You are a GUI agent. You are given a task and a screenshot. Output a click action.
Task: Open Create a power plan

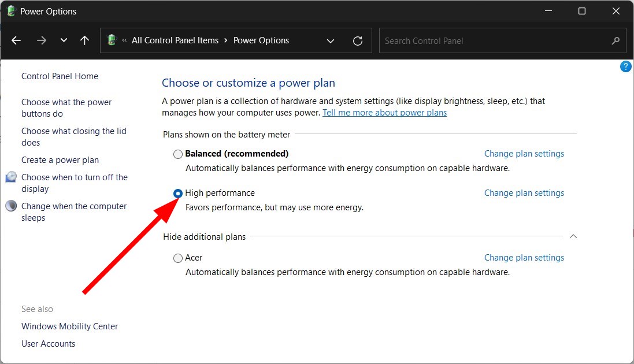[x=60, y=160]
